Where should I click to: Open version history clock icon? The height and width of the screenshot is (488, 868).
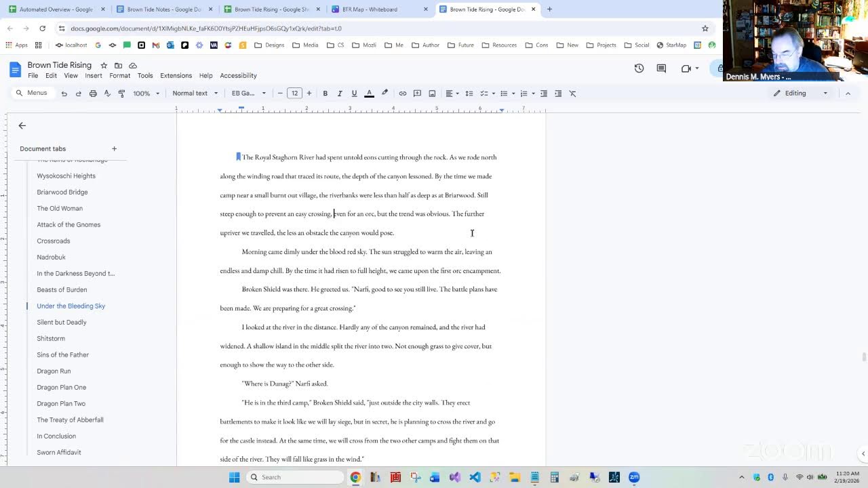click(x=639, y=68)
